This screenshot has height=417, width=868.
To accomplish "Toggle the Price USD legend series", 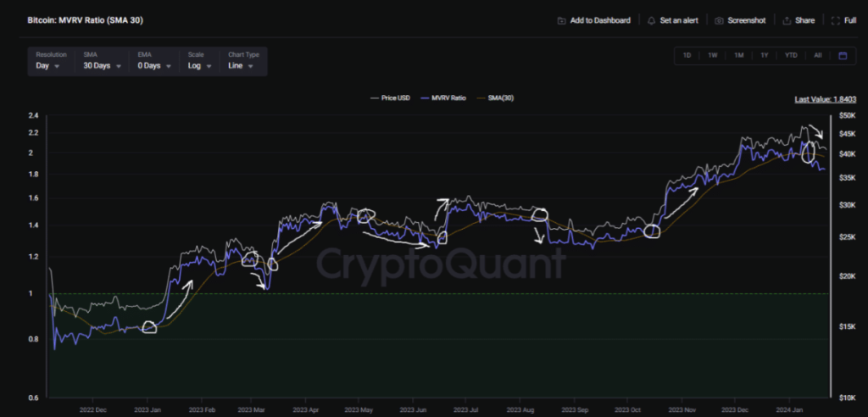I will point(390,98).
